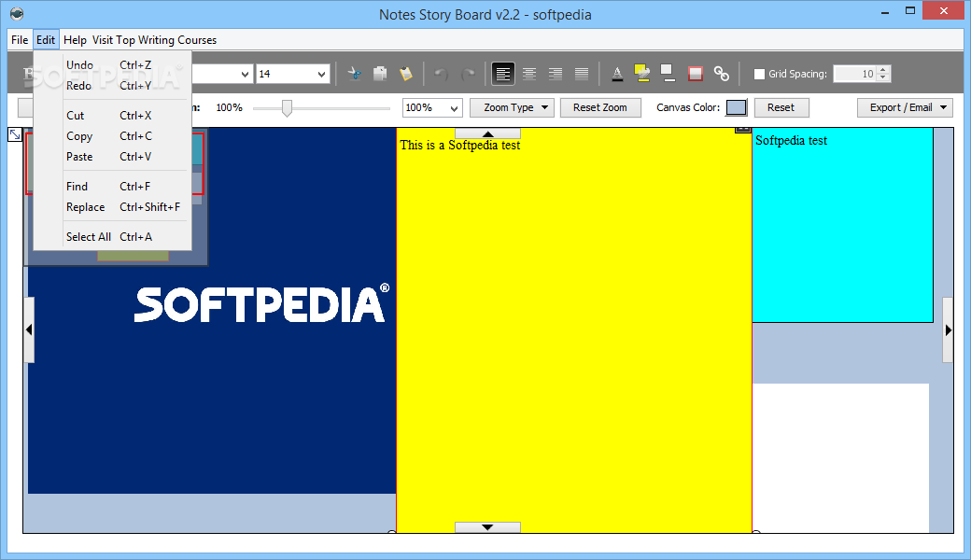Close the Edit menu
The height and width of the screenshot is (560, 971).
(x=46, y=39)
